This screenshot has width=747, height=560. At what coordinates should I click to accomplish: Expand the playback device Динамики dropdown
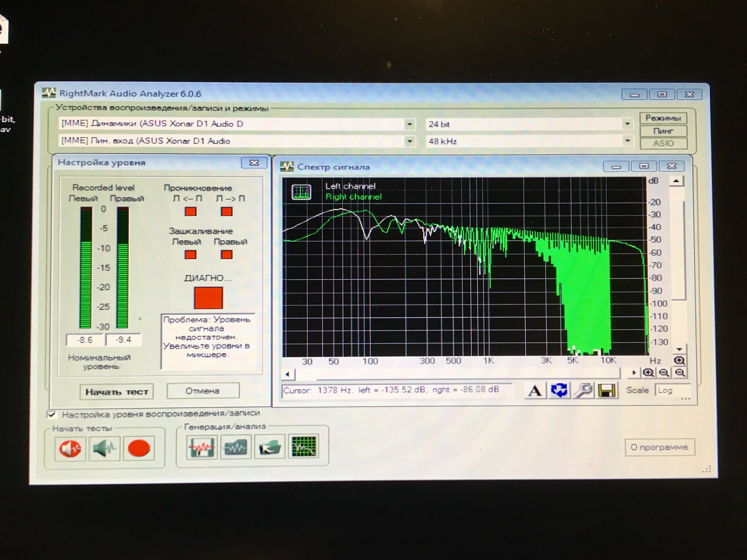pyautogui.click(x=409, y=124)
